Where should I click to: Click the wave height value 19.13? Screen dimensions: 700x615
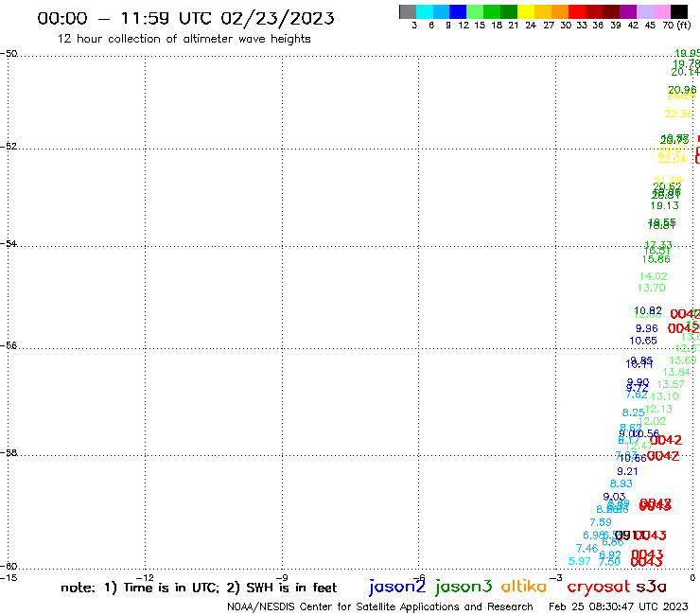point(664,205)
